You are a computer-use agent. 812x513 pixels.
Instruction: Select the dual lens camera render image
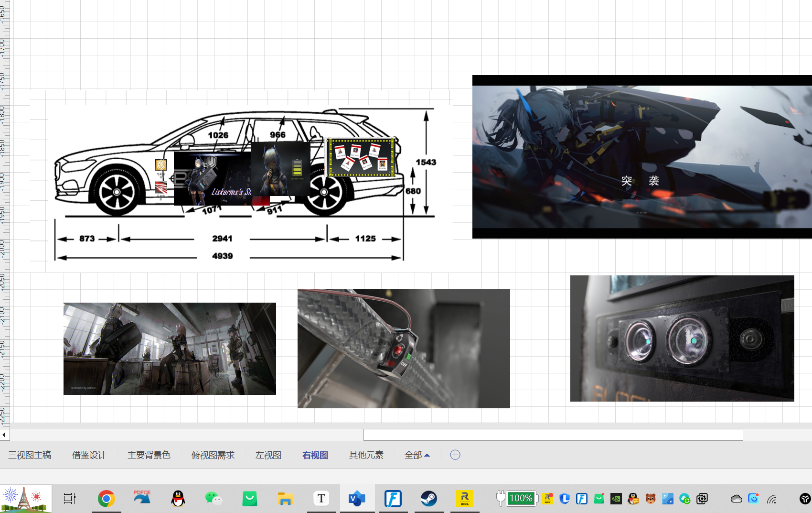tap(682, 338)
